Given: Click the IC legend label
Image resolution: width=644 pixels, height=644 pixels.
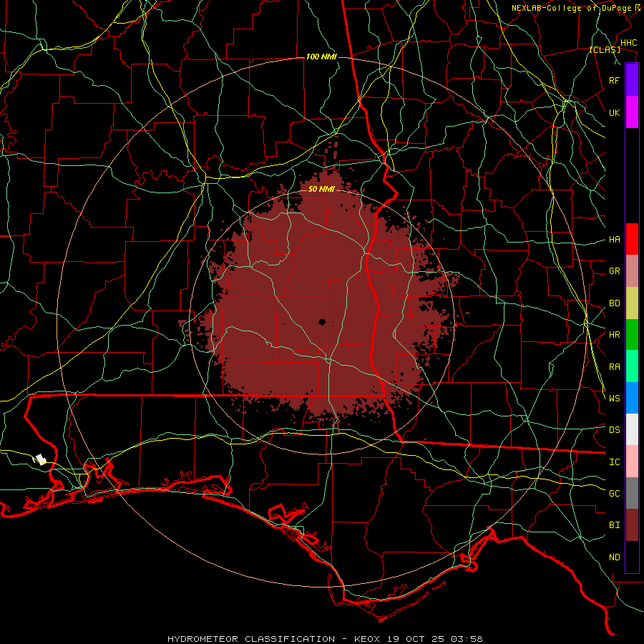Looking at the screenshot, I should click(614, 462).
